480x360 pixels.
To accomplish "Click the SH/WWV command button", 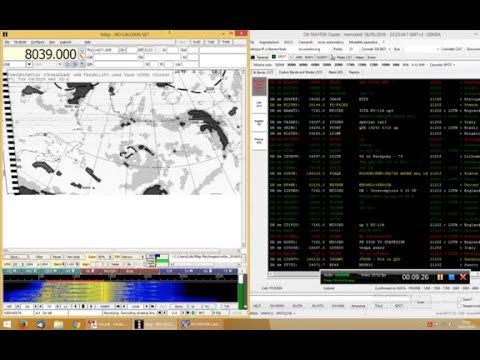I will coord(277,306).
